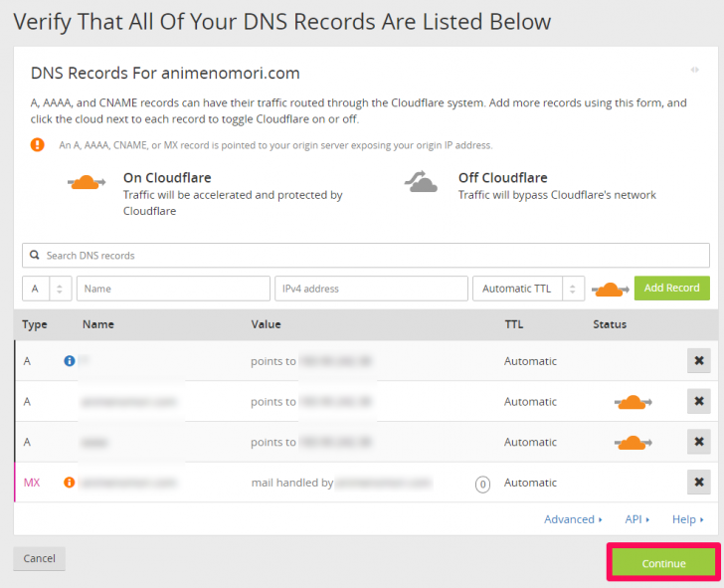Delete the third A record
Image resolution: width=724 pixels, height=588 pixels.
pos(698,442)
